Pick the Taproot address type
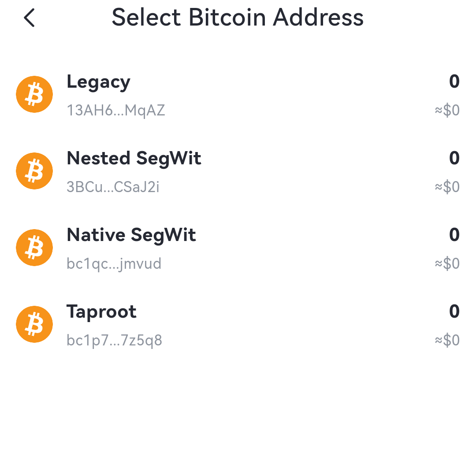 [101, 312]
